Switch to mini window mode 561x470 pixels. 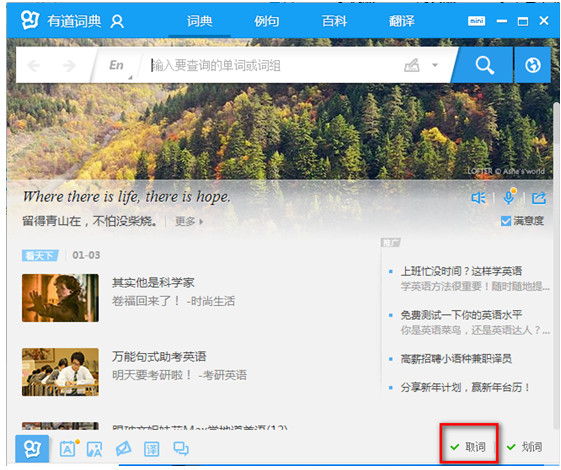476,21
